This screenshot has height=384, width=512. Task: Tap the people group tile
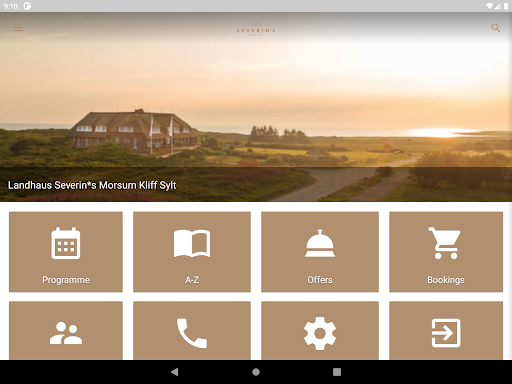pos(66,330)
